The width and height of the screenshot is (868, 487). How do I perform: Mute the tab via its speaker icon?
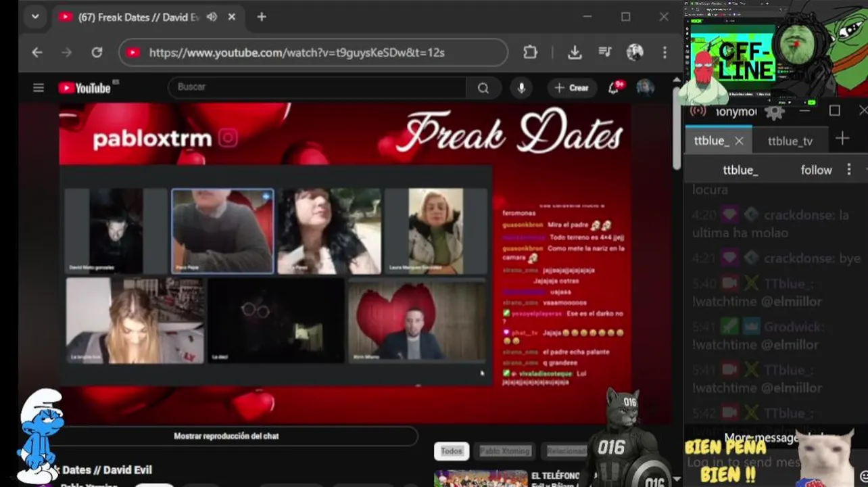click(212, 17)
